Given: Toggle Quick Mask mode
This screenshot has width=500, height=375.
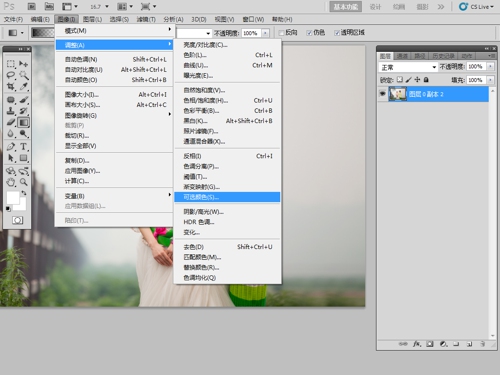Looking at the screenshot, I should coord(17,220).
